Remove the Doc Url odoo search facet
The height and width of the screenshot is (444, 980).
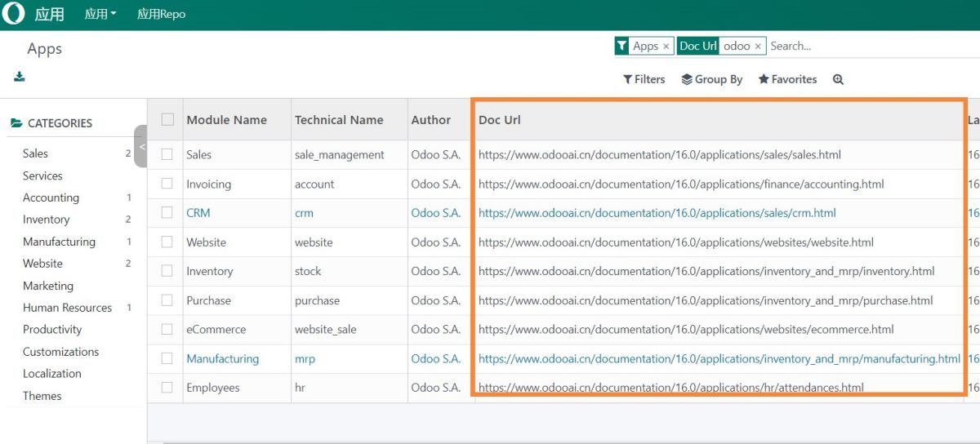[758, 47]
